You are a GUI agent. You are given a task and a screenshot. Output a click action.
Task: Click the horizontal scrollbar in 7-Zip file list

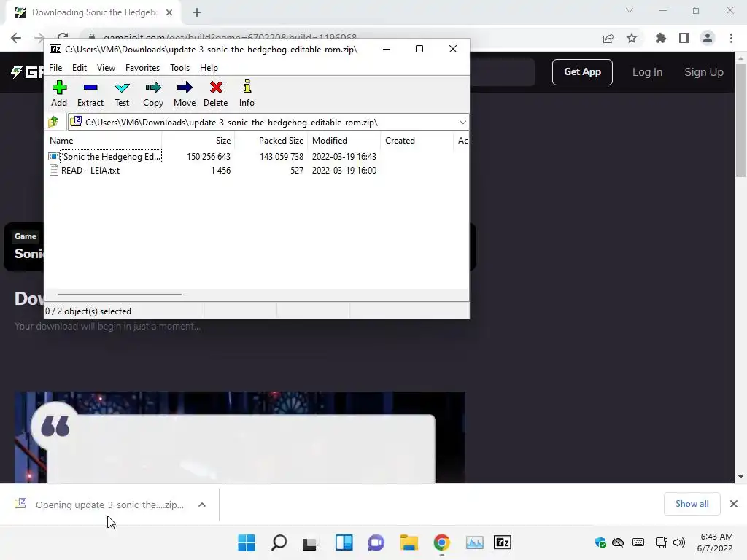119,295
